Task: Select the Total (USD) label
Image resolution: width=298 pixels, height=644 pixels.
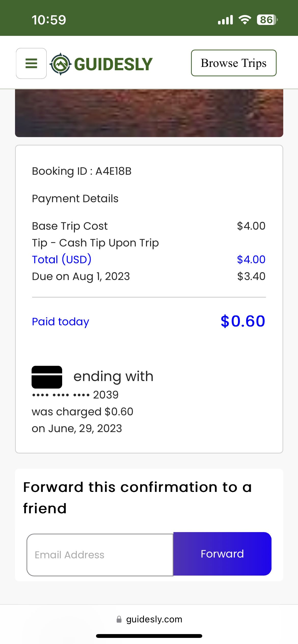Action: tap(62, 259)
